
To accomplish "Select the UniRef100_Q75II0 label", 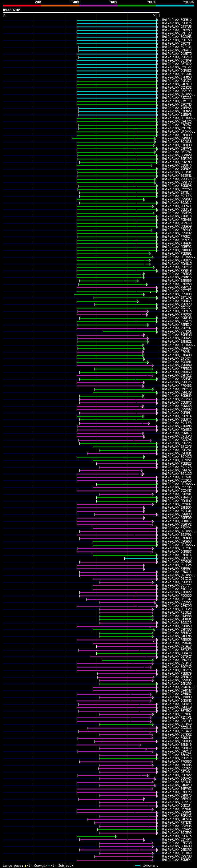I will tap(176, 101).
